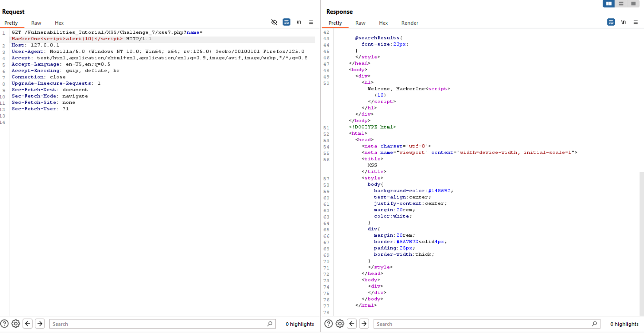Click the User-Agent header line
This screenshot has width=644, height=333.
(x=158, y=52)
